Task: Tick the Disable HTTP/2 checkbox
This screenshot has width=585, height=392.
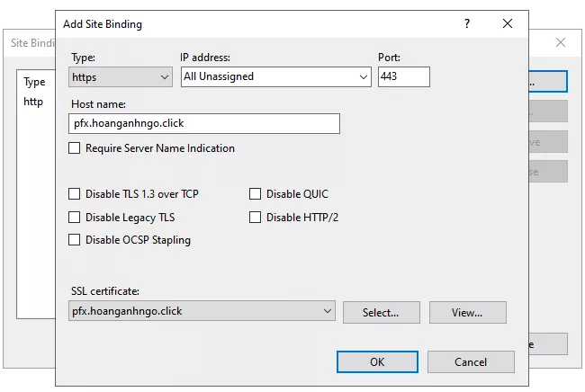Action: click(x=256, y=217)
